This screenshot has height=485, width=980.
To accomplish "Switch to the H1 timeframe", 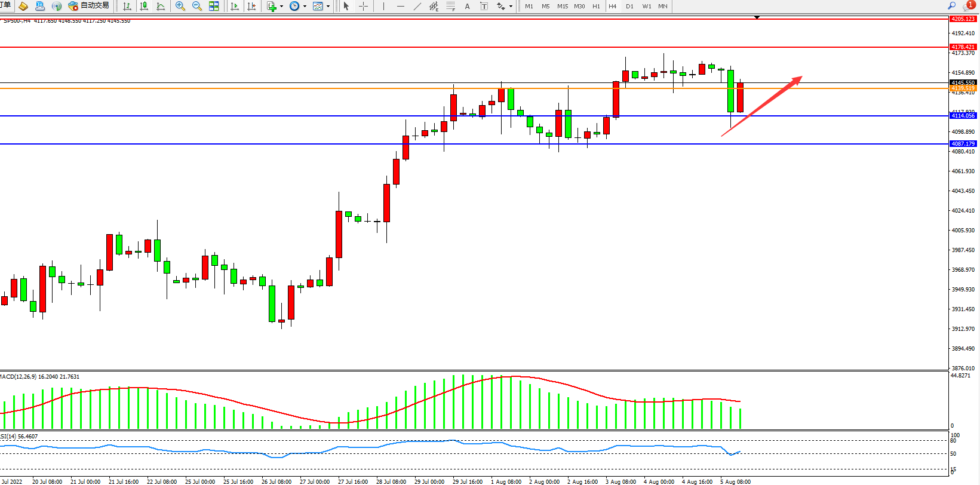I will pyautogui.click(x=596, y=6).
